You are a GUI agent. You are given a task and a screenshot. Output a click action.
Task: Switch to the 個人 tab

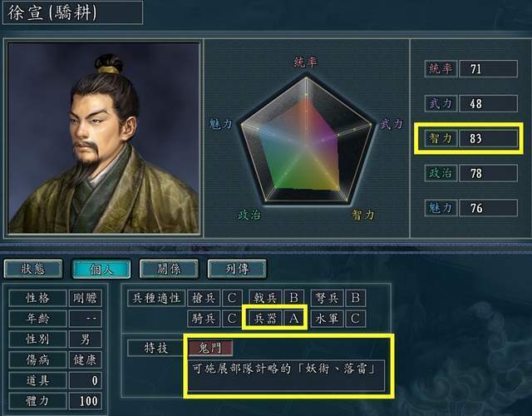coord(101,269)
